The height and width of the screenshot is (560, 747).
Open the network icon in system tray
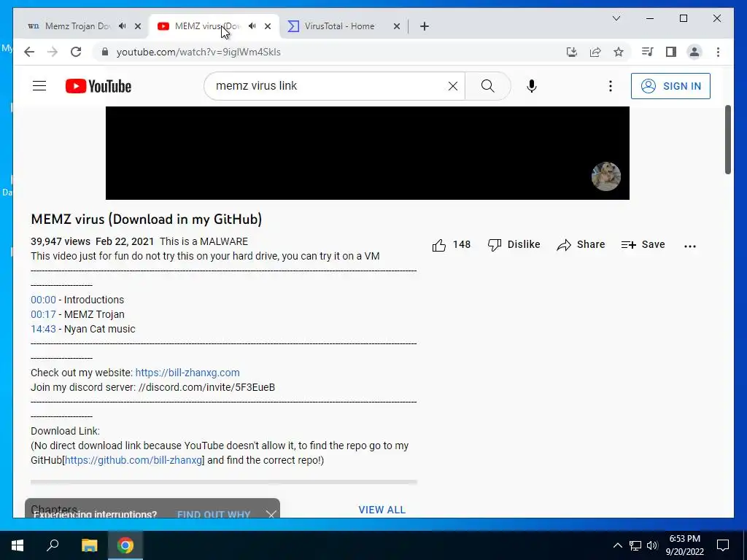pyautogui.click(x=635, y=545)
